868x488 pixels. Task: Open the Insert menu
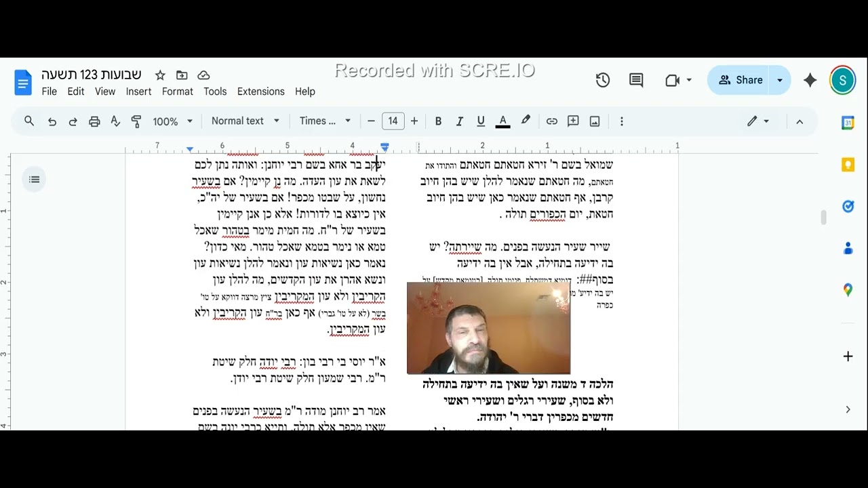(x=138, y=91)
